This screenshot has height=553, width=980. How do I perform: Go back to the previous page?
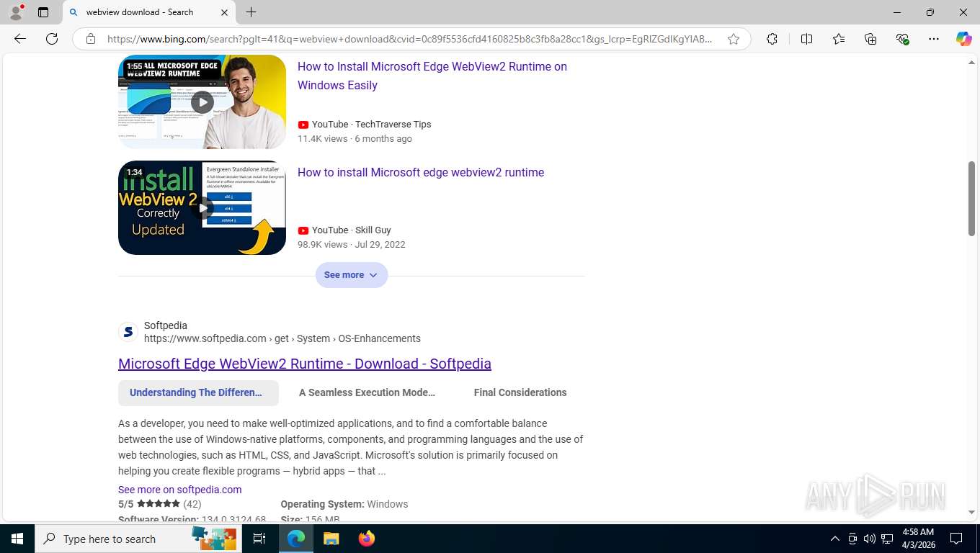20,39
